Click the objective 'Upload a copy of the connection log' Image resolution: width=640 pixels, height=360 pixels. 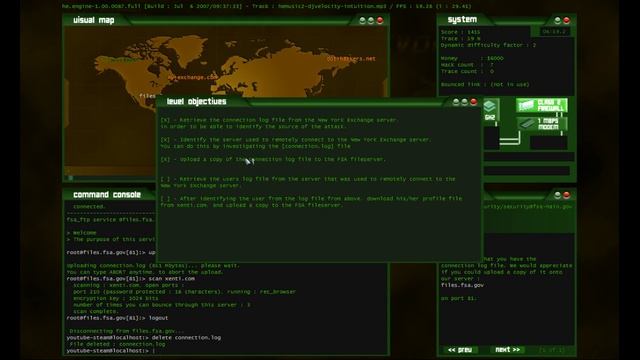(273, 159)
